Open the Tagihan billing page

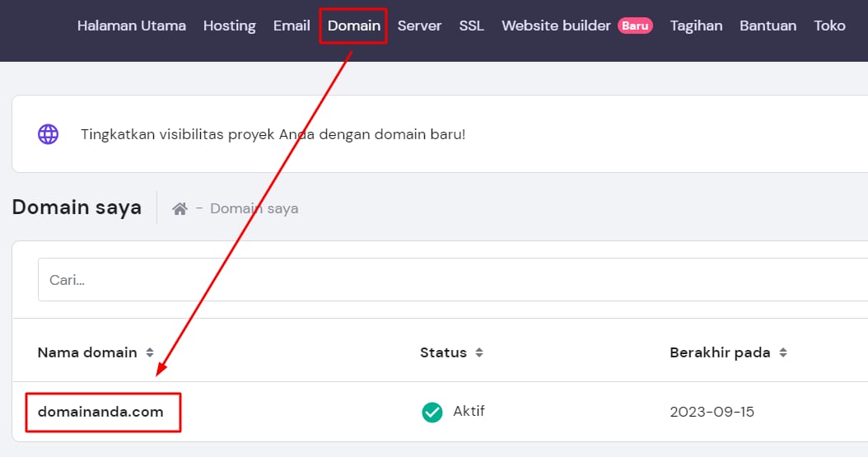[696, 26]
